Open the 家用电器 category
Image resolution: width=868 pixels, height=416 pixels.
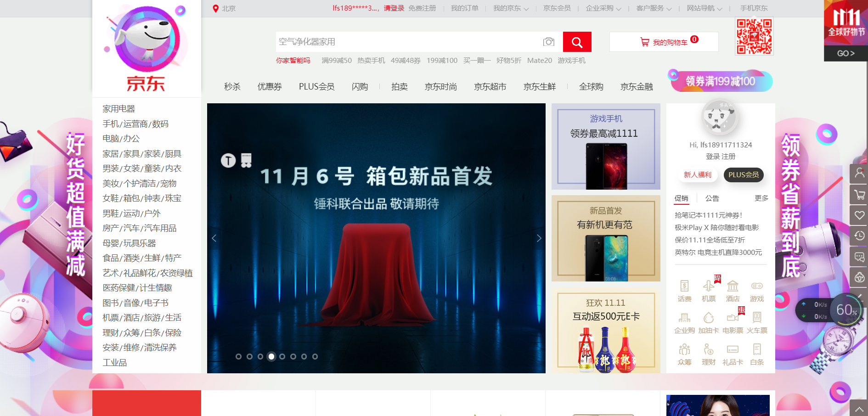pyautogui.click(x=118, y=109)
